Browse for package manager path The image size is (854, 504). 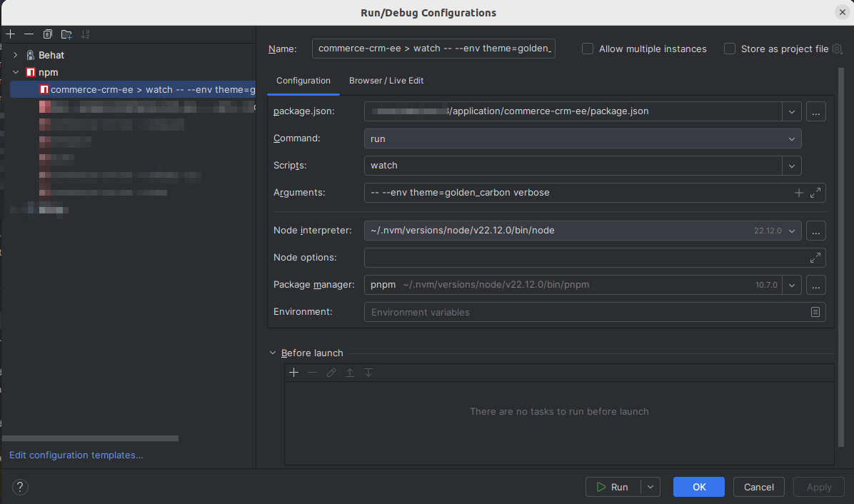coord(816,286)
